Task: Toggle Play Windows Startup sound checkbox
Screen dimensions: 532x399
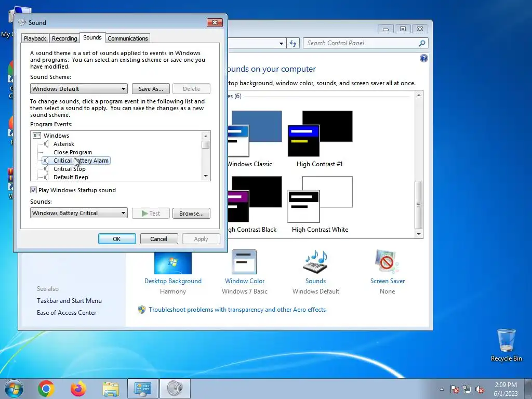Action: (33, 190)
